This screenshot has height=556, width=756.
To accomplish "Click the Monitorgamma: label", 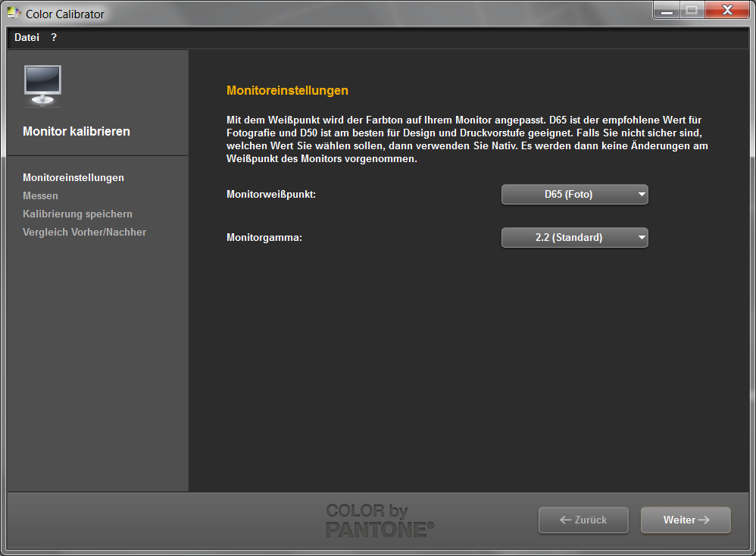I will point(264,237).
